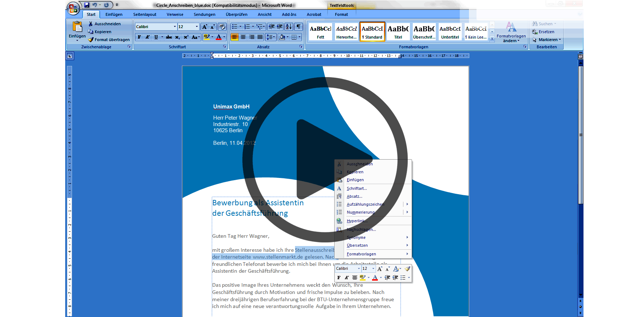Clear formatting using the ribbon eraser icon
The image size is (644, 317).
pos(222,27)
